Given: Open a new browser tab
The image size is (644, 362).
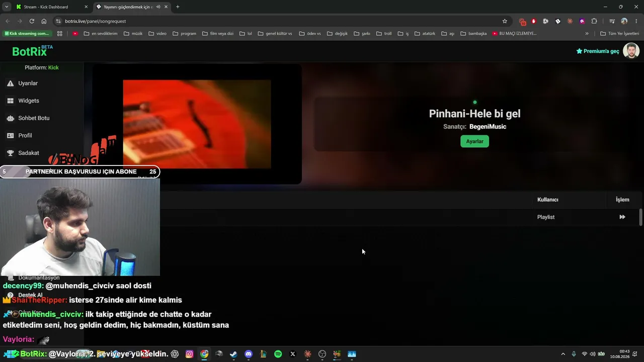Looking at the screenshot, I should point(178,7).
